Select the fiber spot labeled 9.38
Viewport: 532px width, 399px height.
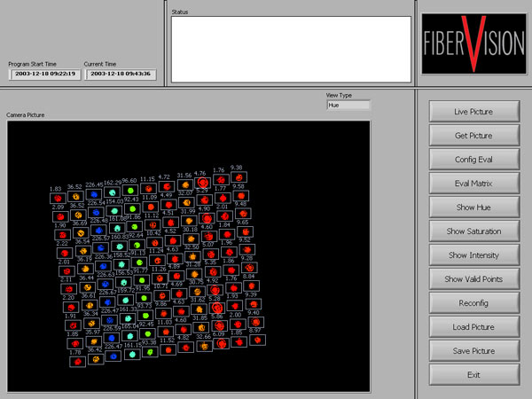click(237, 177)
